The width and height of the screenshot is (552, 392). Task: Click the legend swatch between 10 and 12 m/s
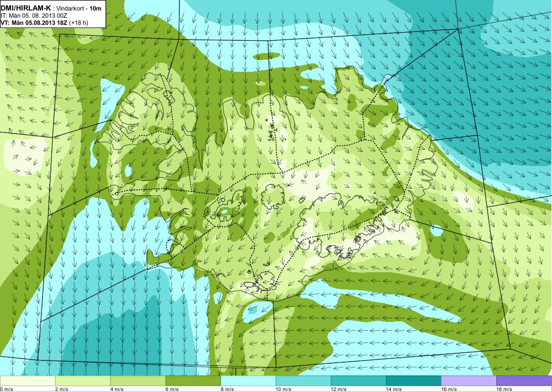pyautogui.click(x=303, y=381)
